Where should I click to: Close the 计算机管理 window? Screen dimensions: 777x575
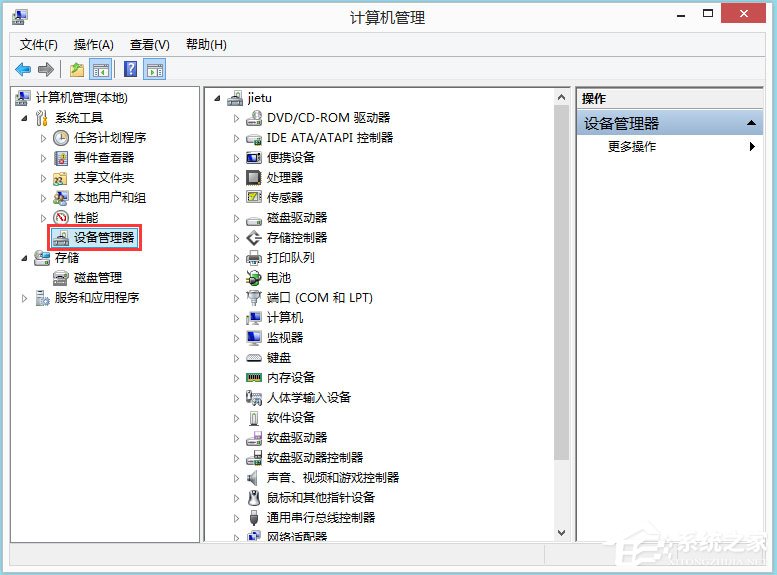point(743,13)
